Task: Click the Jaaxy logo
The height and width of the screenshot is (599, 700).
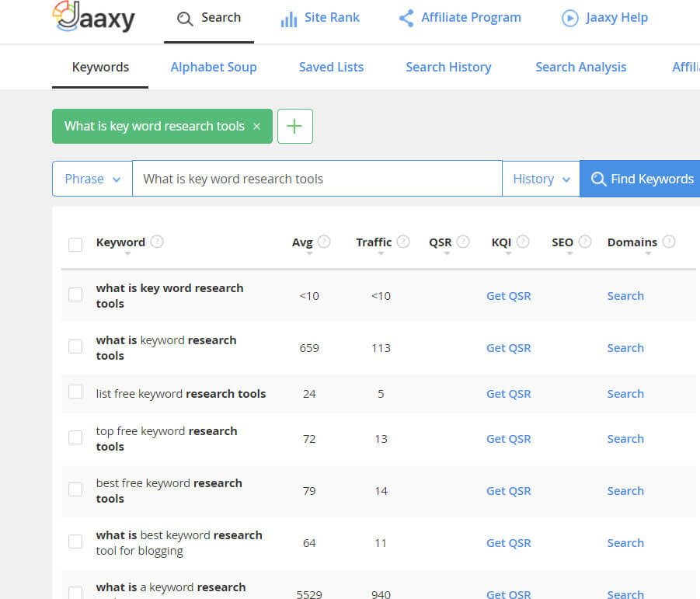Action: point(94,17)
